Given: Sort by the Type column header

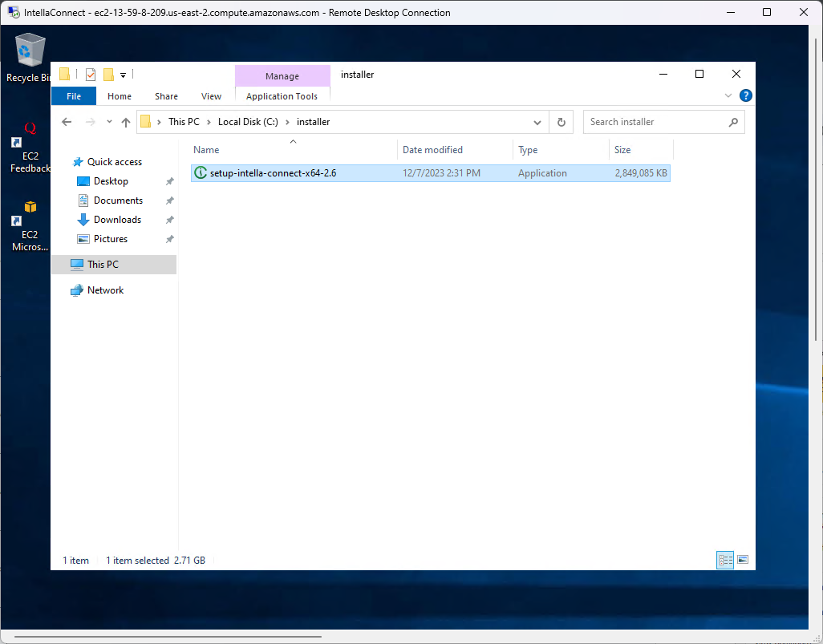Looking at the screenshot, I should click(561, 150).
